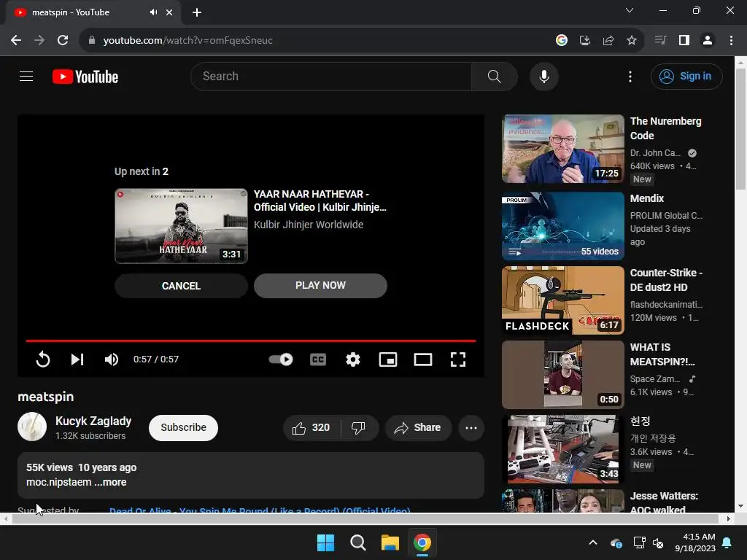Open player settings gear icon
This screenshot has width=747, height=560.
(x=352, y=359)
